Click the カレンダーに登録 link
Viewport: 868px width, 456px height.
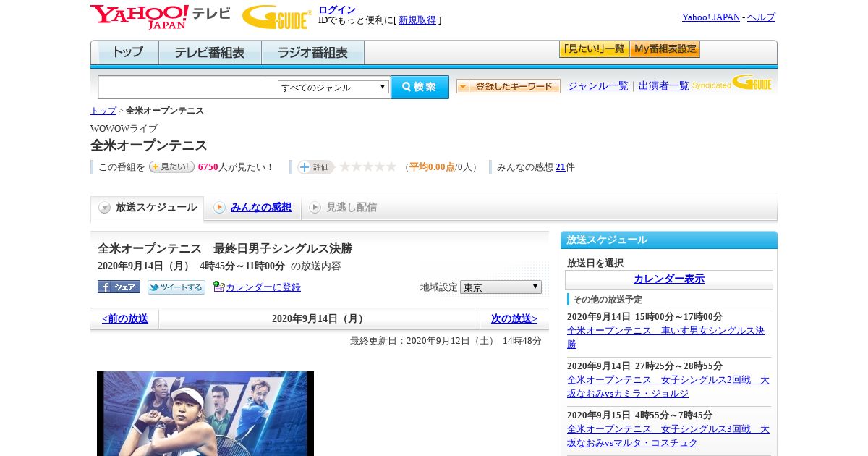[263, 287]
